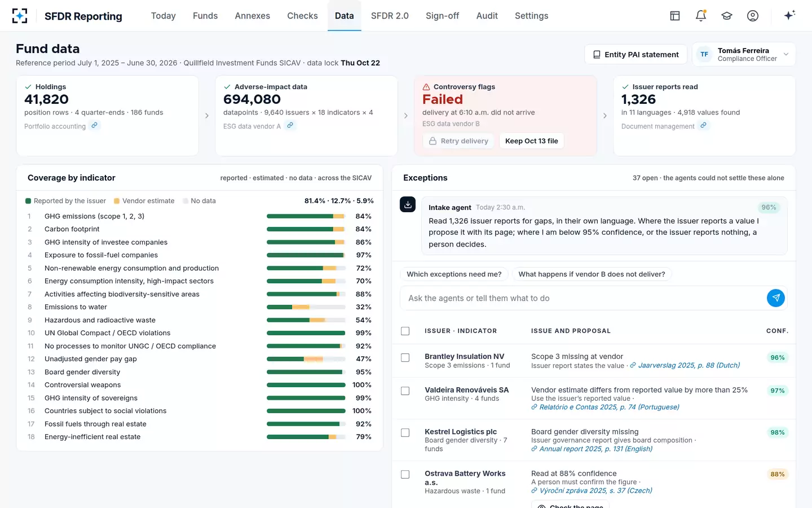Click the Emissions to water coverage bar

coord(306,307)
